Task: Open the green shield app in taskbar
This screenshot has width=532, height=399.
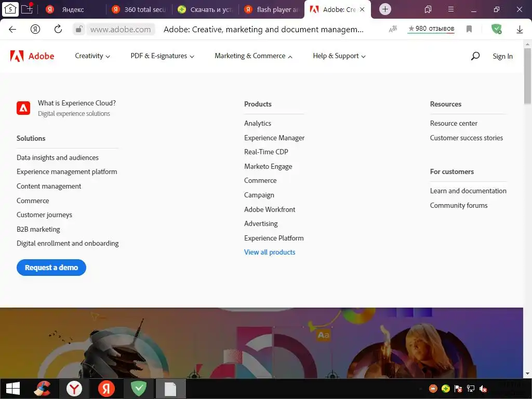Action: coord(138,389)
